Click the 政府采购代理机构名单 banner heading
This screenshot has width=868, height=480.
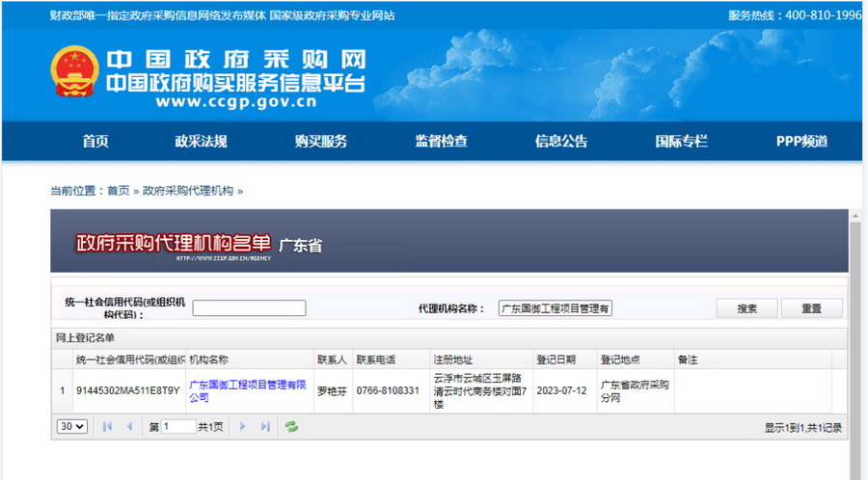point(174,243)
